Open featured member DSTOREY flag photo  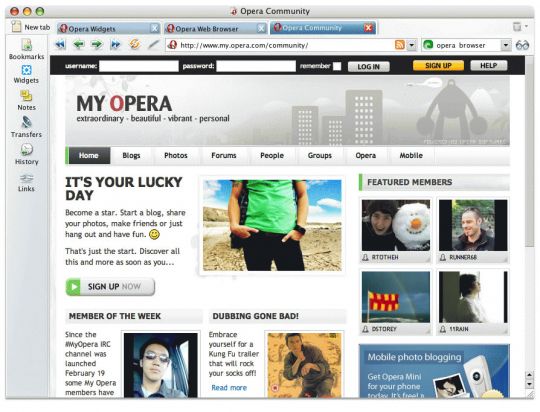click(396, 297)
